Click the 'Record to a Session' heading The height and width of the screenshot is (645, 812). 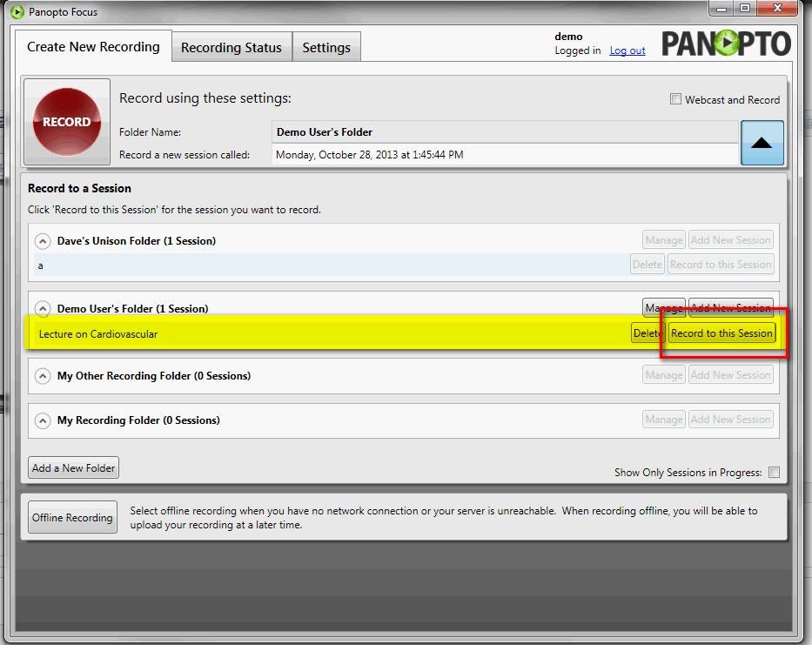coord(79,188)
